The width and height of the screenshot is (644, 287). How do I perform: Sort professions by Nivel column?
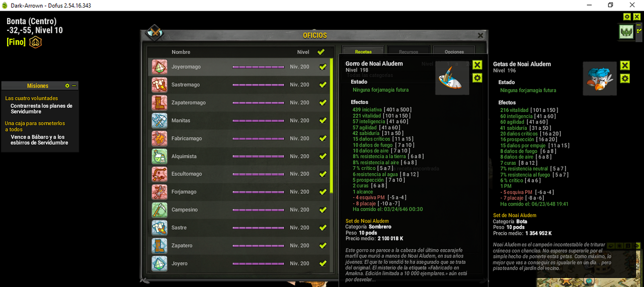[303, 52]
